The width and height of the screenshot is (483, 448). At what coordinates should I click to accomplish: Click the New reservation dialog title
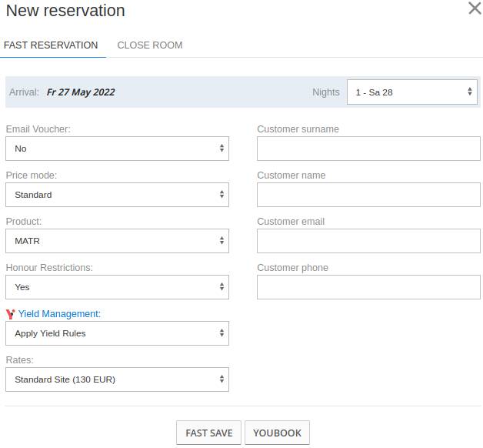pos(65,11)
